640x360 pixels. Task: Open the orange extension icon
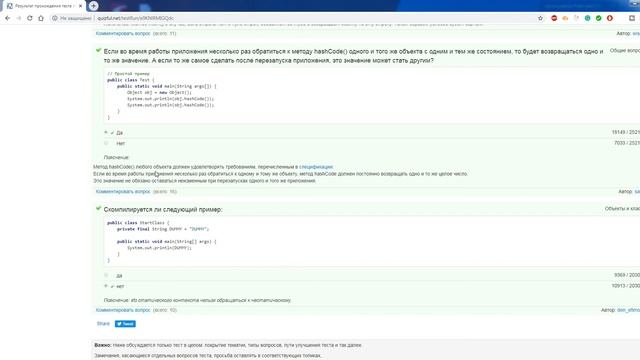565,18
